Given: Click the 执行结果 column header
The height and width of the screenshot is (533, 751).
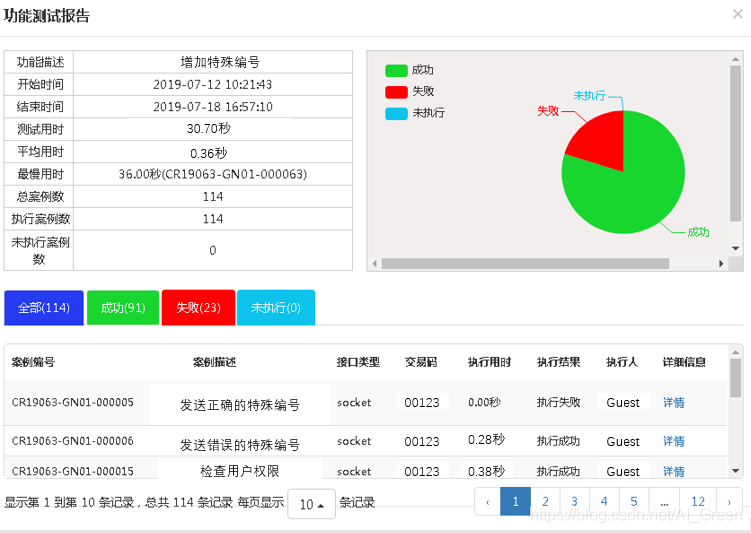Looking at the screenshot, I should (558, 362).
